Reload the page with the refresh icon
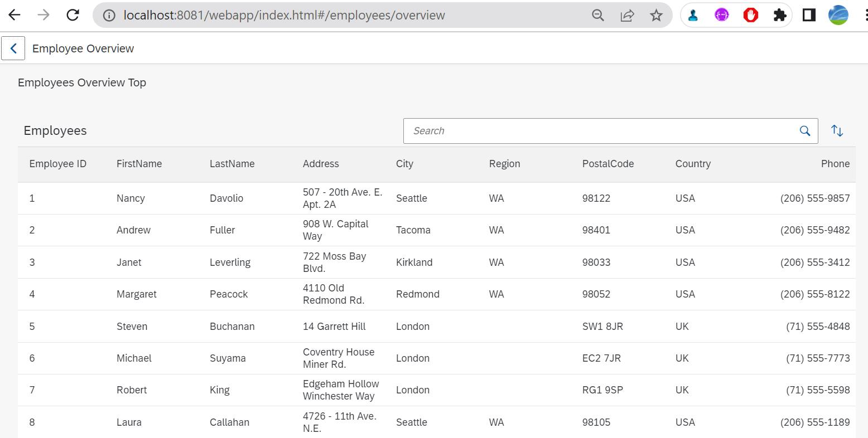Screen dimensions: 868x438 [73, 15]
